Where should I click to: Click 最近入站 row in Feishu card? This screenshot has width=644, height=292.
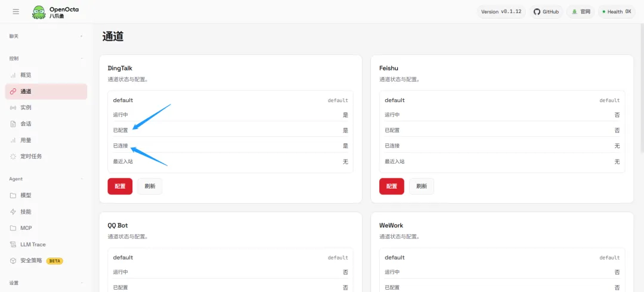[502, 162]
